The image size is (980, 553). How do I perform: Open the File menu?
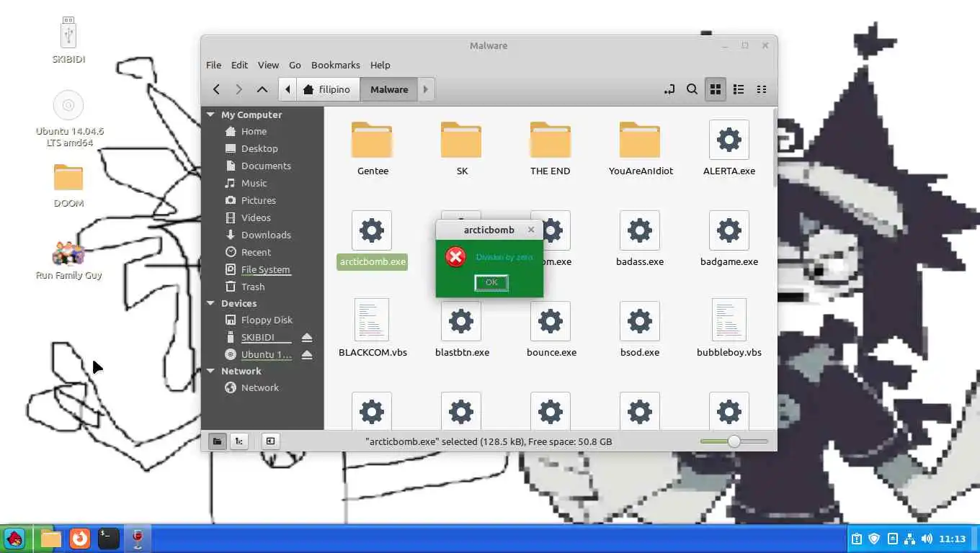pos(213,65)
